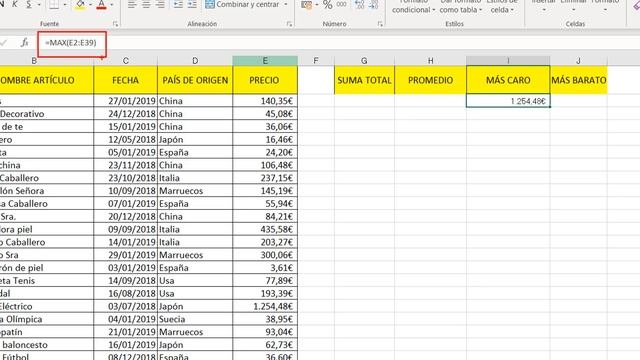The width and height of the screenshot is (640, 360).
Task: Open Combinar y centrar dropdown arrow
Action: pos(286,4)
